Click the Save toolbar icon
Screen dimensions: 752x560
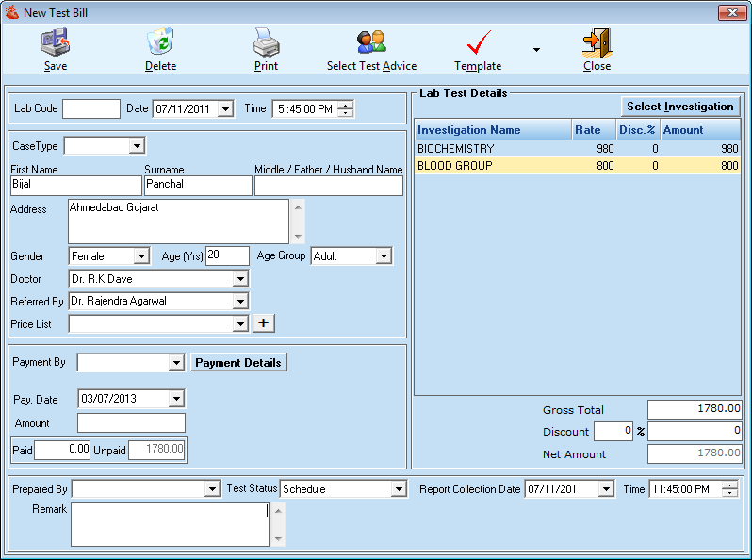point(55,42)
